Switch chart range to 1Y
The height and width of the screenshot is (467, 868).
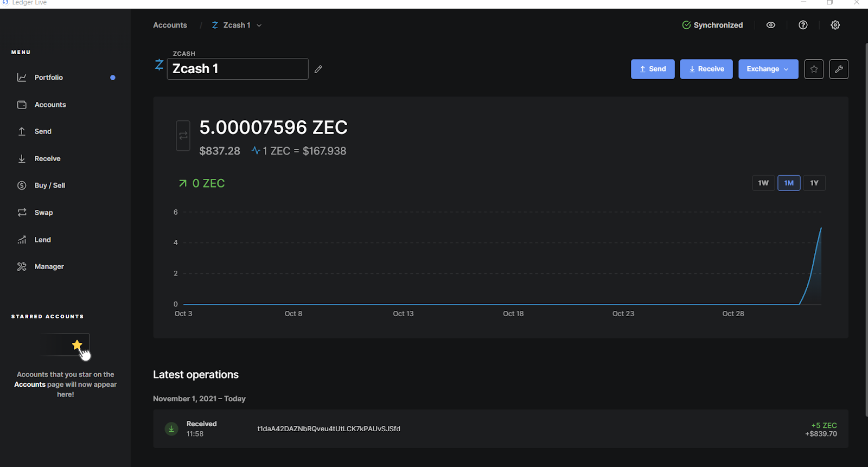(814, 183)
